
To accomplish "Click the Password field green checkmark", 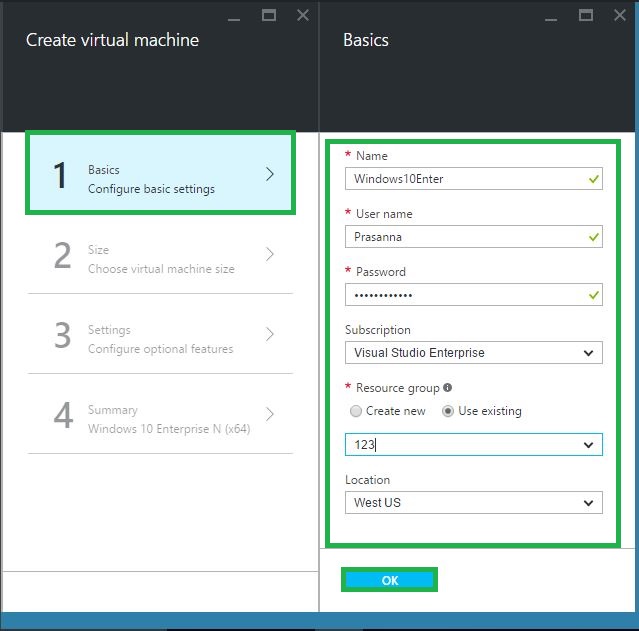I will 593,294.
